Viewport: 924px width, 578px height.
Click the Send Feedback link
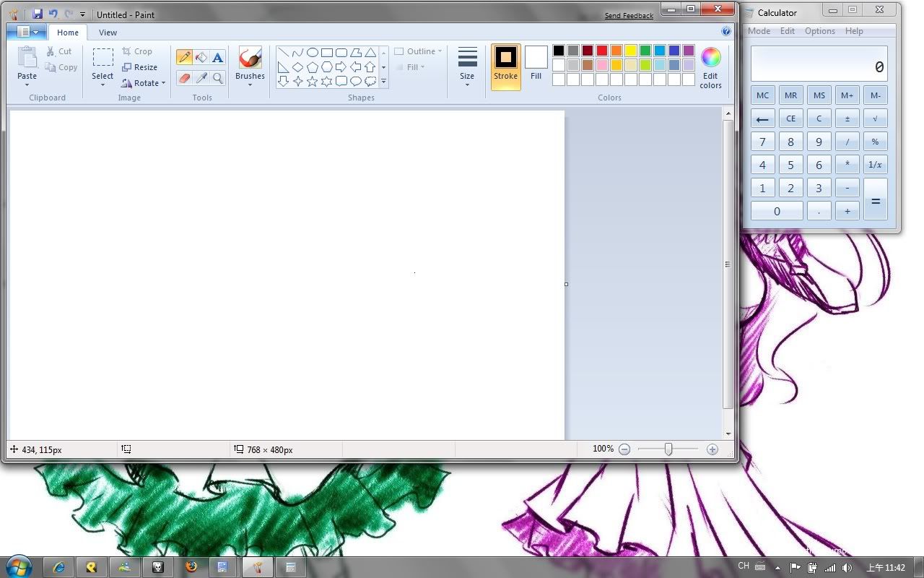coord(629,15)
